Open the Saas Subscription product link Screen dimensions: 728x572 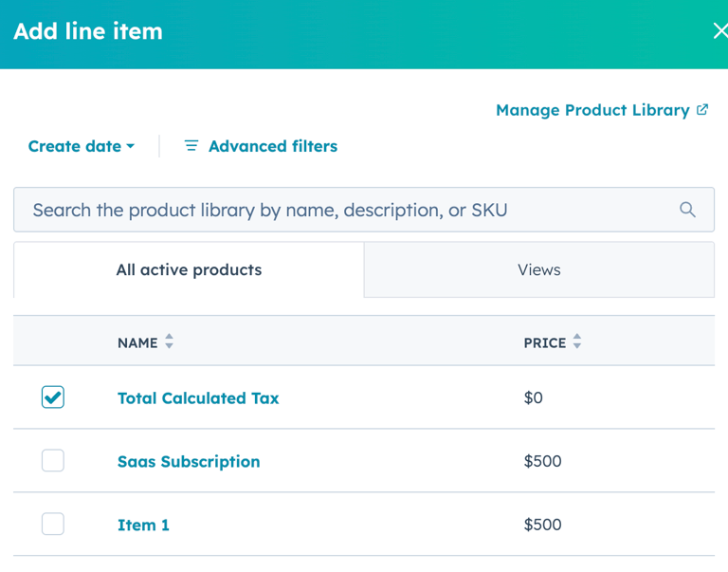(x=189, y=462)
